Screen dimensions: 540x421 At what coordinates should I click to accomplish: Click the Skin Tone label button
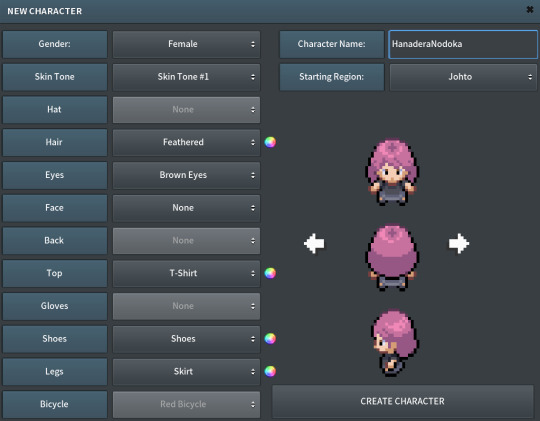point(55,77)
